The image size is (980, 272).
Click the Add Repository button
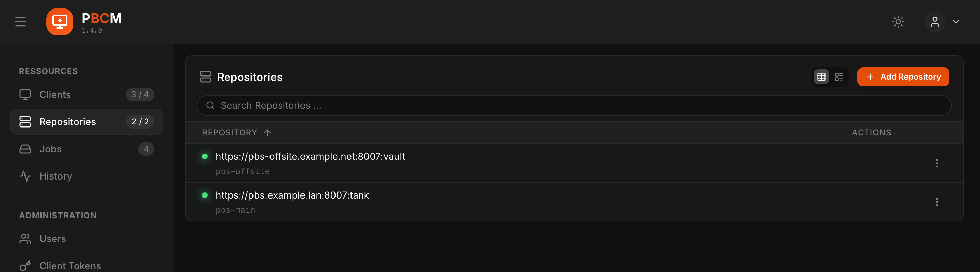903,77
